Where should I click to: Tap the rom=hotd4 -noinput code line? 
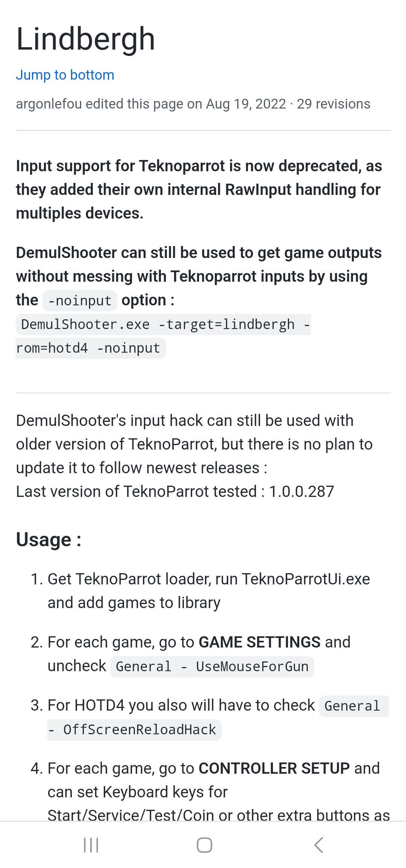click(x=91, y=348)
